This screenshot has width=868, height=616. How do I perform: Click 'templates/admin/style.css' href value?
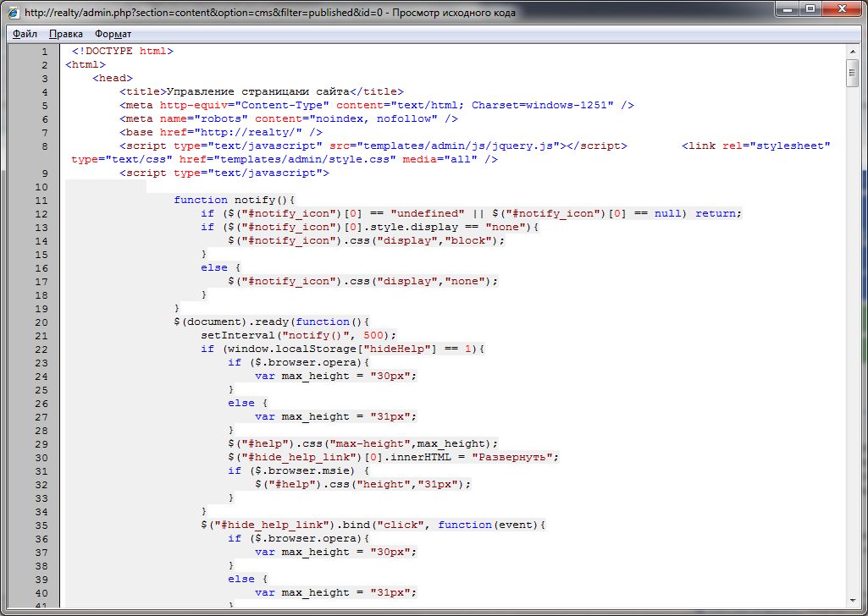pos(305,159)
